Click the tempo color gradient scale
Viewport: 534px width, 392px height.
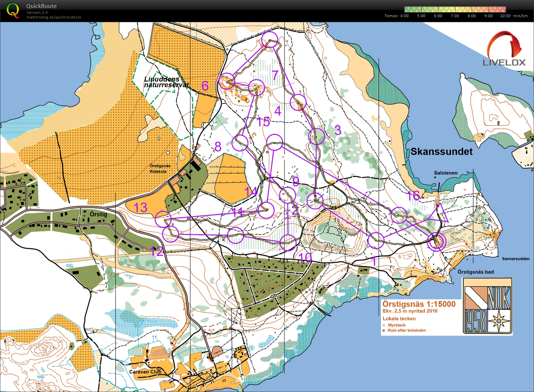(x=455, y=9)
